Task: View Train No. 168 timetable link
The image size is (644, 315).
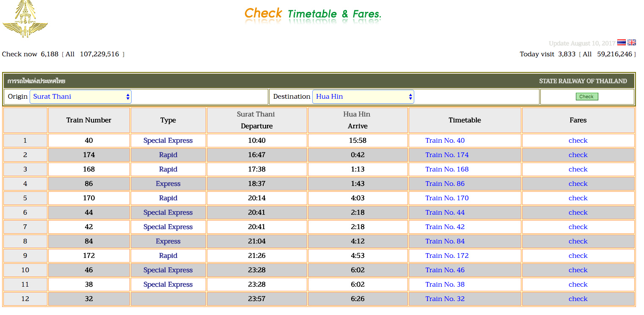Action: click(447, 169)
